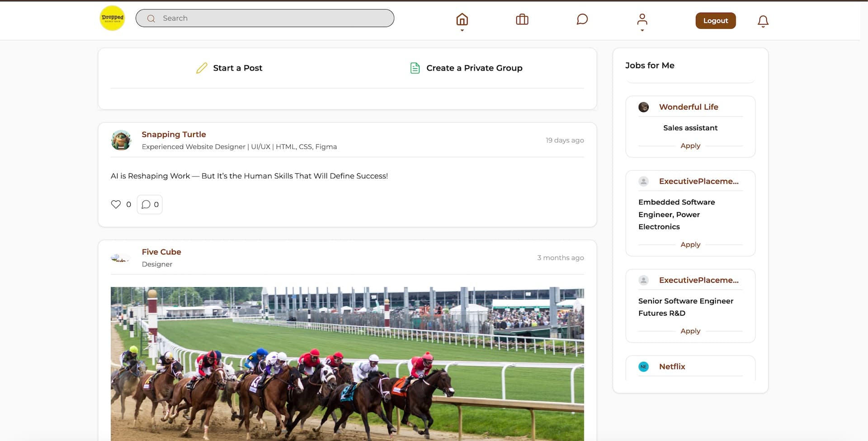The width and height of the screenshot is (868, 441).
Task: Open the Netflix company listing
Action: pos(672,366)
